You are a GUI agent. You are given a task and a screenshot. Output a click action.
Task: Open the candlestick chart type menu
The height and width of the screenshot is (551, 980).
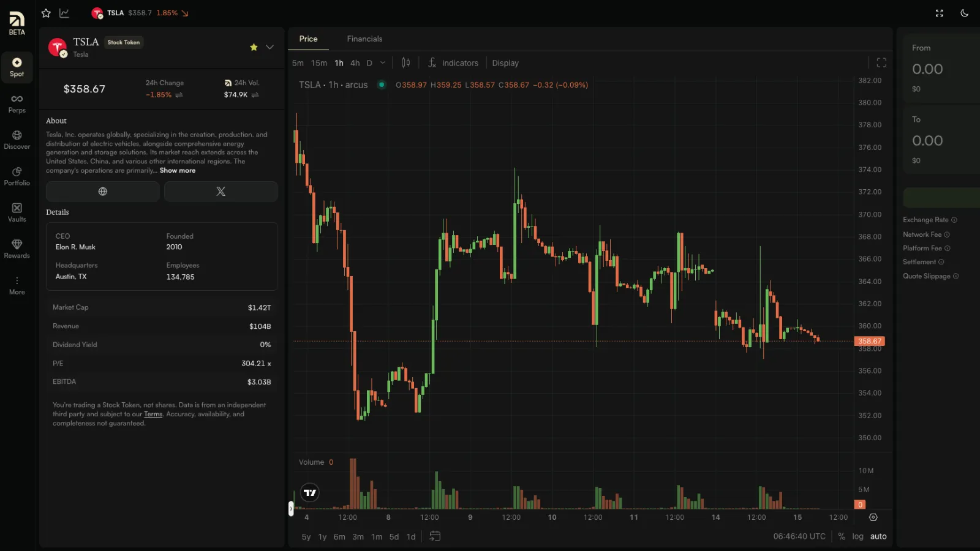pyautogui.click(x=405, y=62)
